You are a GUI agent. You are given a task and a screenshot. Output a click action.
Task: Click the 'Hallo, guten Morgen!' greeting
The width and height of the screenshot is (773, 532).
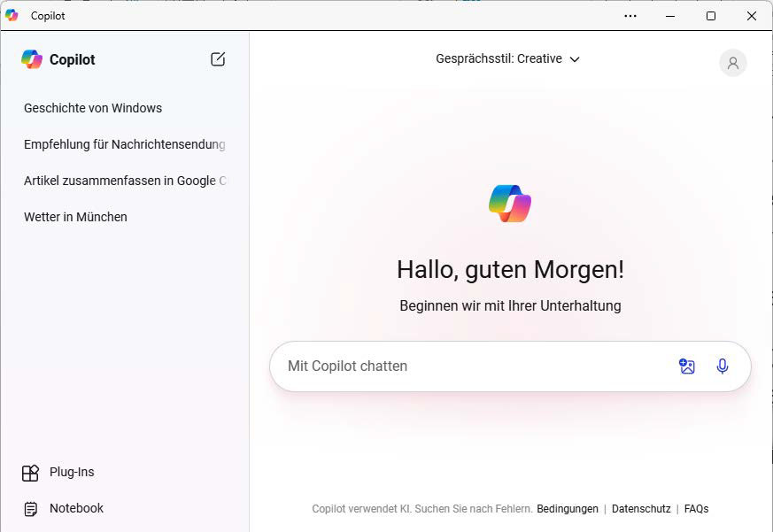pos(510,270)
